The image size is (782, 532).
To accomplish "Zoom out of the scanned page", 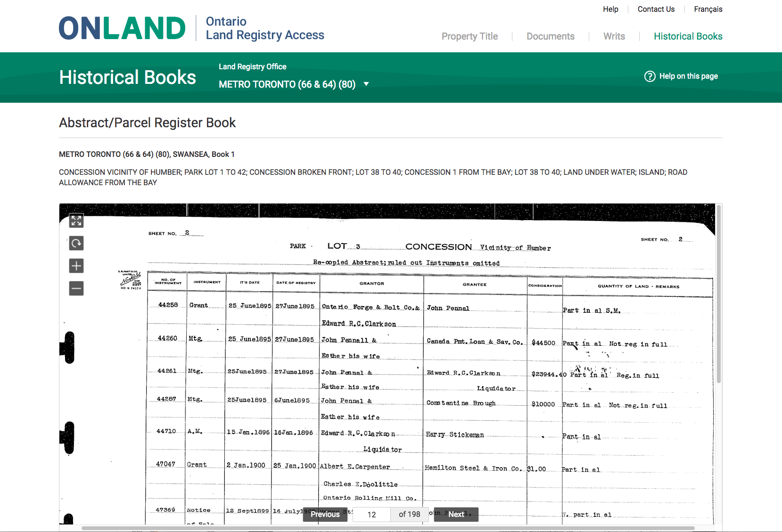I will pyautogui.click(x=76, y=288).
